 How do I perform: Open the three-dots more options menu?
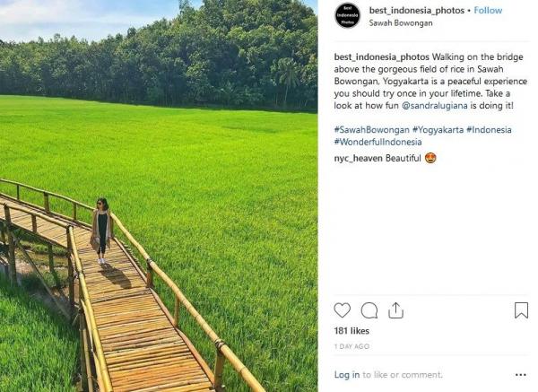[521, 375]
